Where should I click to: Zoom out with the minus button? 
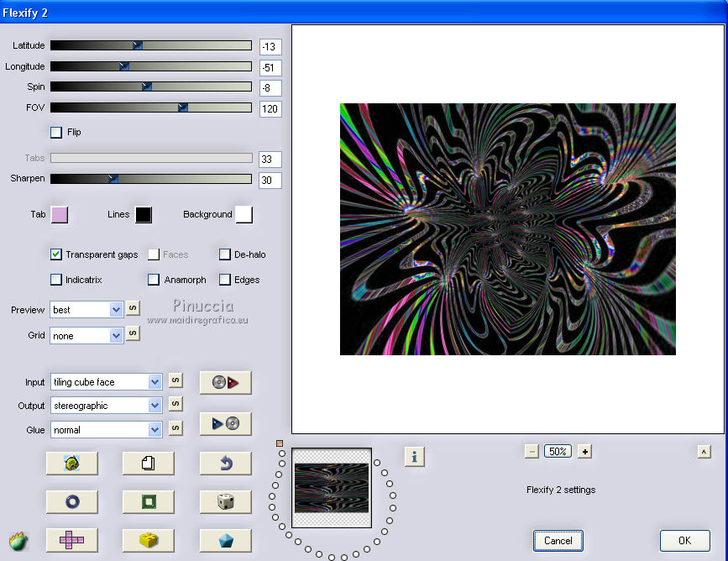[x=532, y=451]
